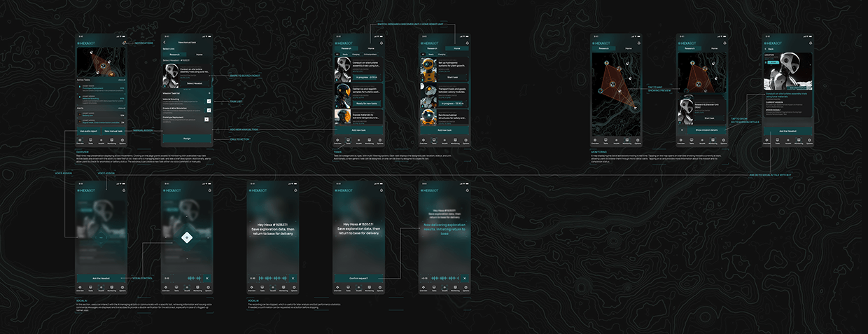
Task: Click 'Ask audio report' button
Action: point(88,131)
